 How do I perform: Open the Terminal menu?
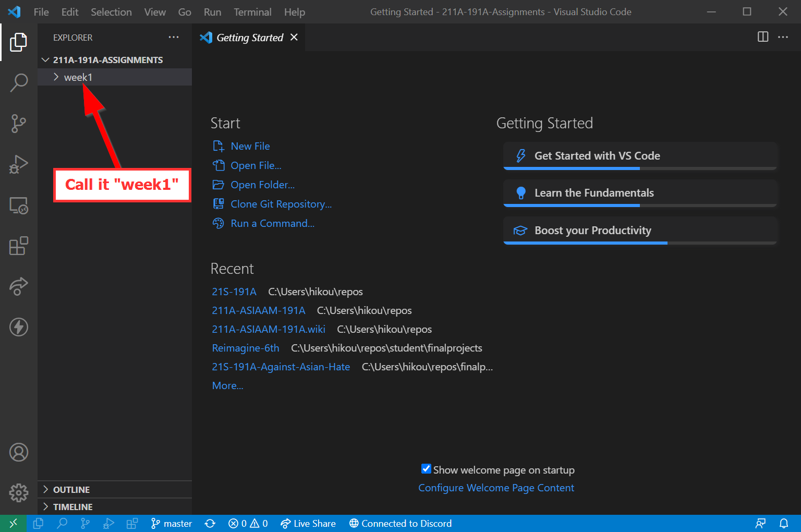(x=252, y=12)
